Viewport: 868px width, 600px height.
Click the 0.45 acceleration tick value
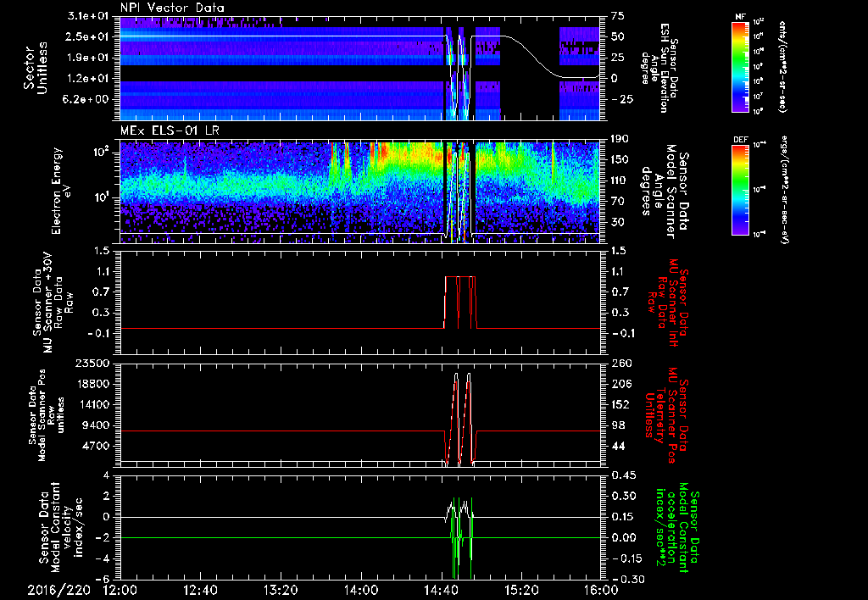(x=623, y=475)
